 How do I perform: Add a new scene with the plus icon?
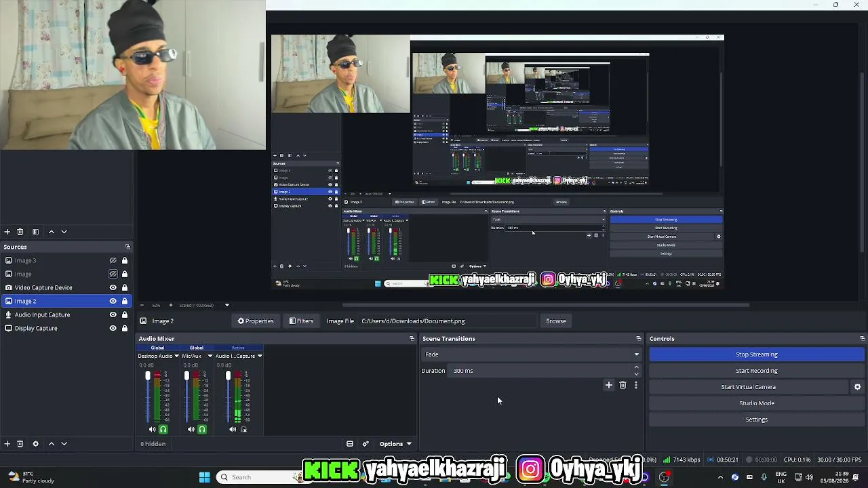[x=7, y=232]
